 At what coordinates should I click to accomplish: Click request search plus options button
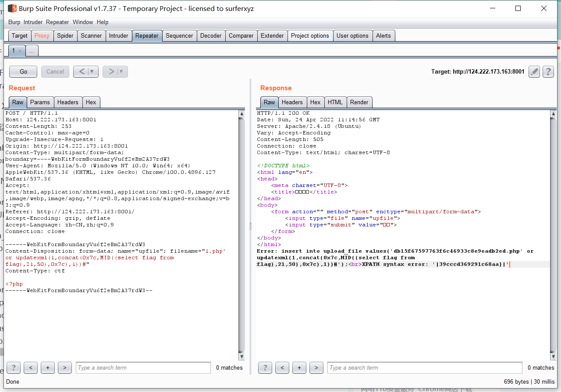tap(48, 367)
